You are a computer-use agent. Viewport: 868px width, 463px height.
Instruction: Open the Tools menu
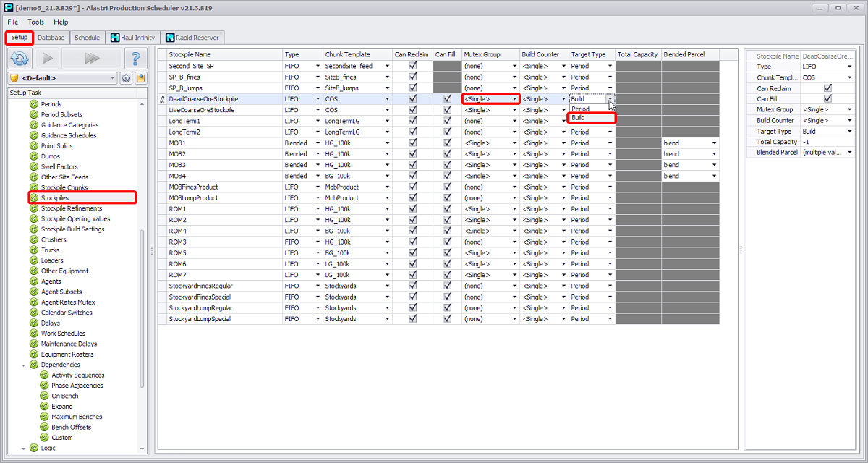36,22
